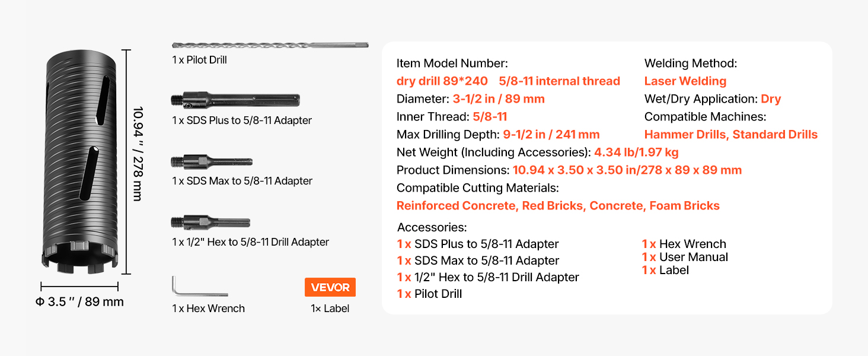Select the SDS Max adapter image
868x356 pixels.
[211, 161]
